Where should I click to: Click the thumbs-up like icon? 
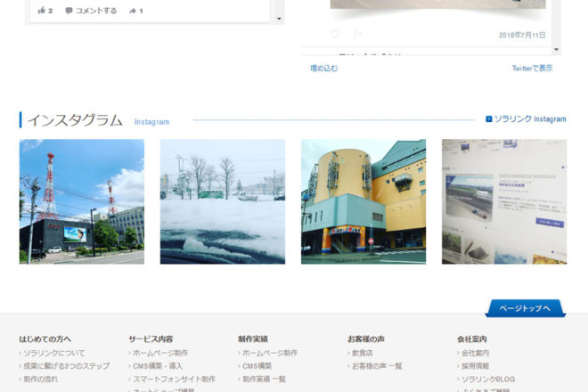(x=42, y=11)
